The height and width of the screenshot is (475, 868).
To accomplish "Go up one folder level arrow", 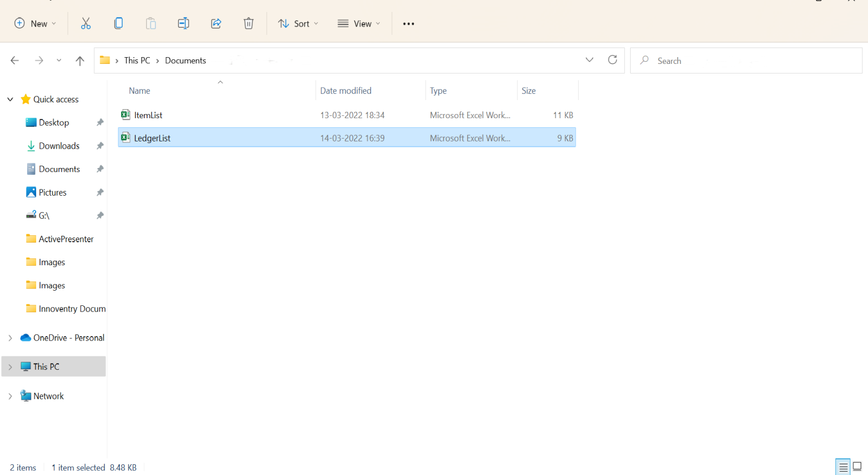I will [x=80, y=61].
